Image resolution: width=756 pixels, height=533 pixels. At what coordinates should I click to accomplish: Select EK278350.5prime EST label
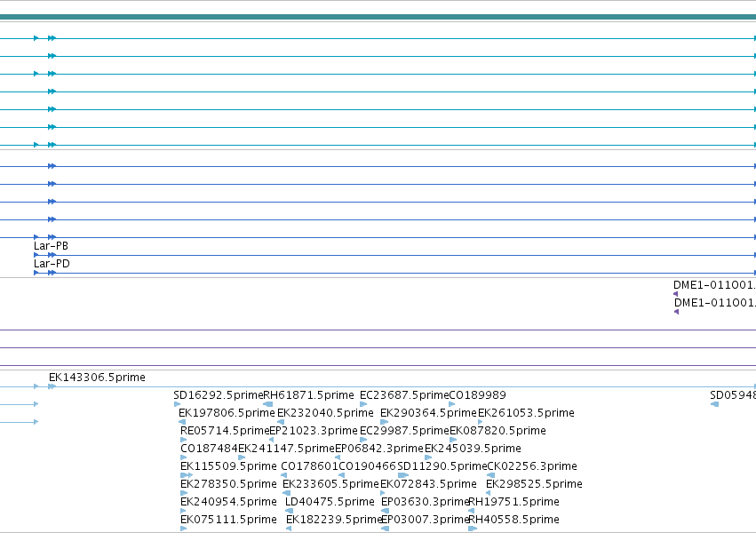tap(228, 484)
